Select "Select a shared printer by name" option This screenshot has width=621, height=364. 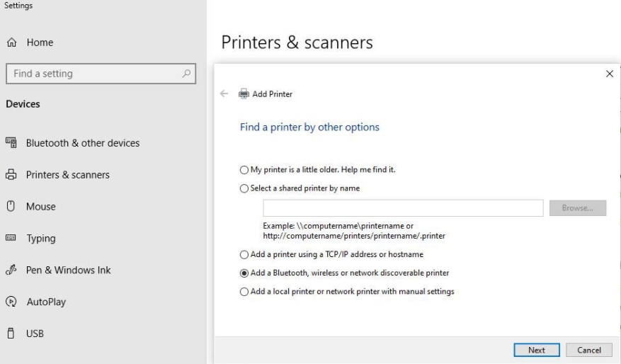245,188
